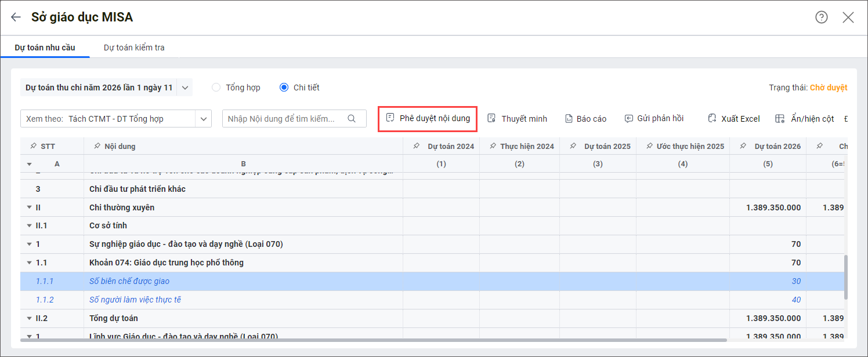Switch to Dự toán nhu cầu tab
Image resolution: width=868 pixels, height=357 pixels.
tap(45, 48)
